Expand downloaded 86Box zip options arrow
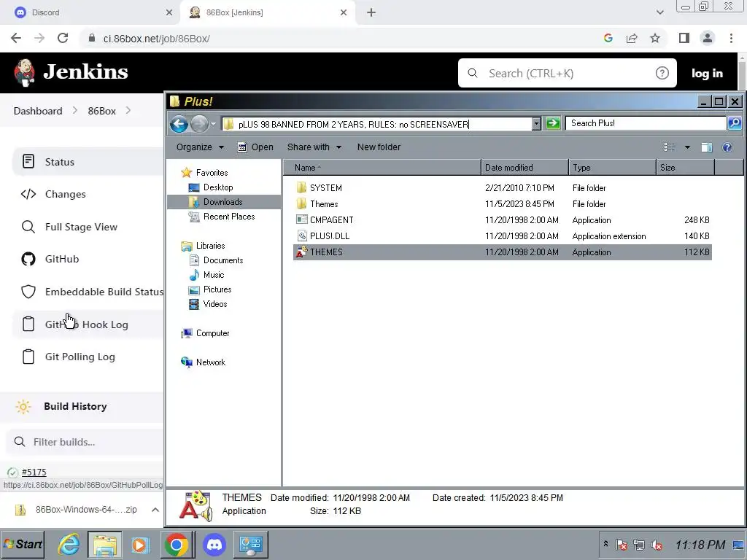The width and height of the screenshot is (747, 560). point(155,510)
